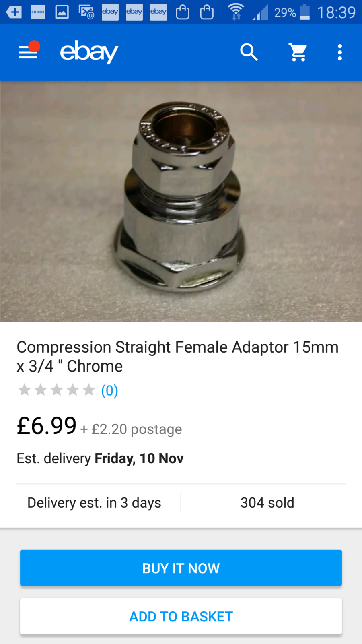Tap the Sonos notification icon
Viewport: 362px width, 644px height.
(x=38, y=12)
